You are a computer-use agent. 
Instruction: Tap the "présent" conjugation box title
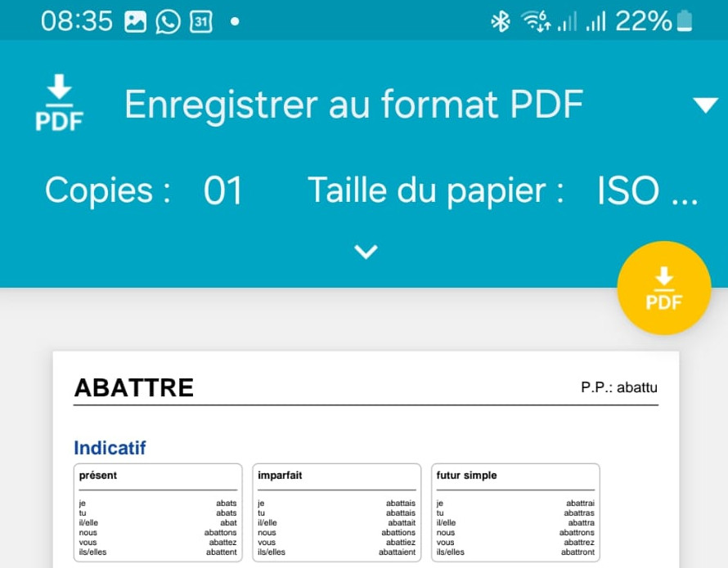pyautogui.click(x=98, y=476)
